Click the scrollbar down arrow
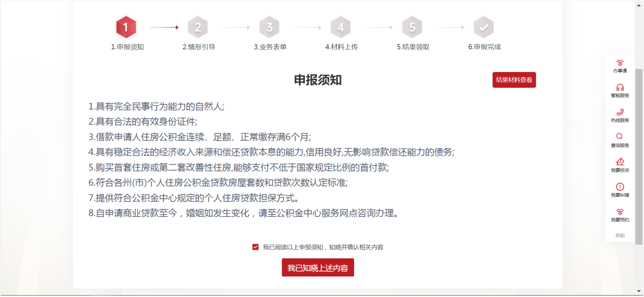Image resolution: width=644 pixels, height=297 pixels. point(639,291)
